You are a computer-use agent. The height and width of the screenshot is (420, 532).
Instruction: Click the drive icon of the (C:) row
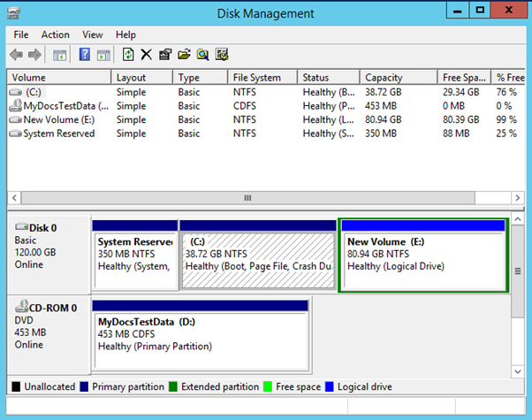pyautogui.click(x=15, y=92)
